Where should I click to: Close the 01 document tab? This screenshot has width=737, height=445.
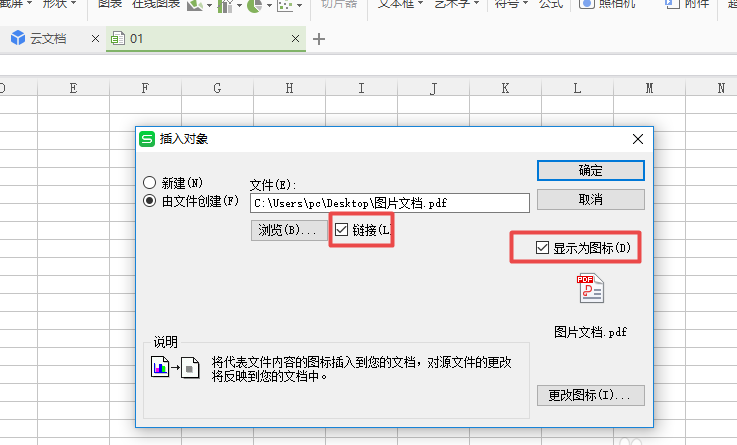point(295,39)
